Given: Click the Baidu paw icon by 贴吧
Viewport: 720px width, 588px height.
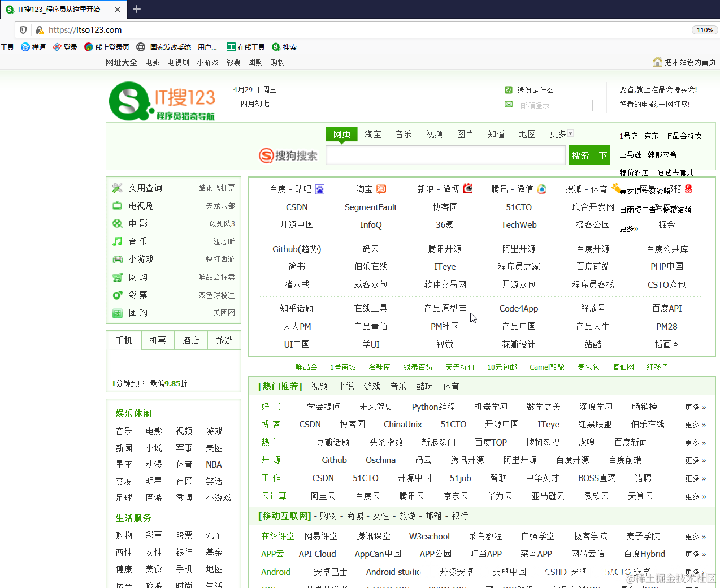Looking at the screenshot, I should pos(320,189).
